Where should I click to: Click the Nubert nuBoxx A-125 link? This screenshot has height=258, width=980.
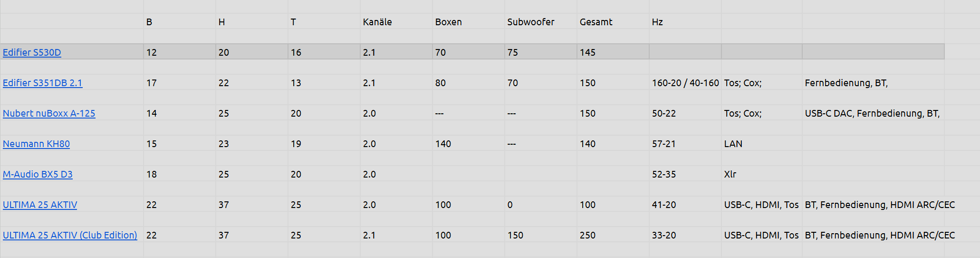pyautogui.click(x=49, y=113)
